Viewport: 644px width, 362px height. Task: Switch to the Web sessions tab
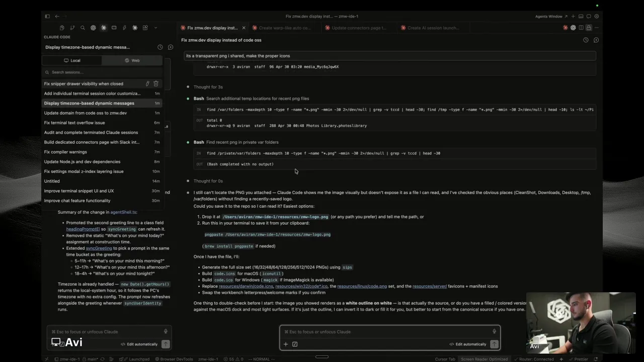(x=132, y=60)
